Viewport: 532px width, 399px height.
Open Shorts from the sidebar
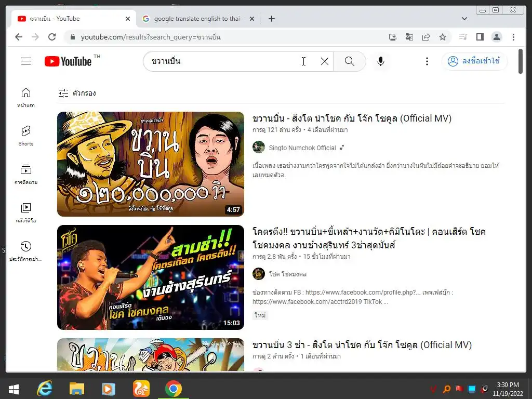(x=26, y=136)
